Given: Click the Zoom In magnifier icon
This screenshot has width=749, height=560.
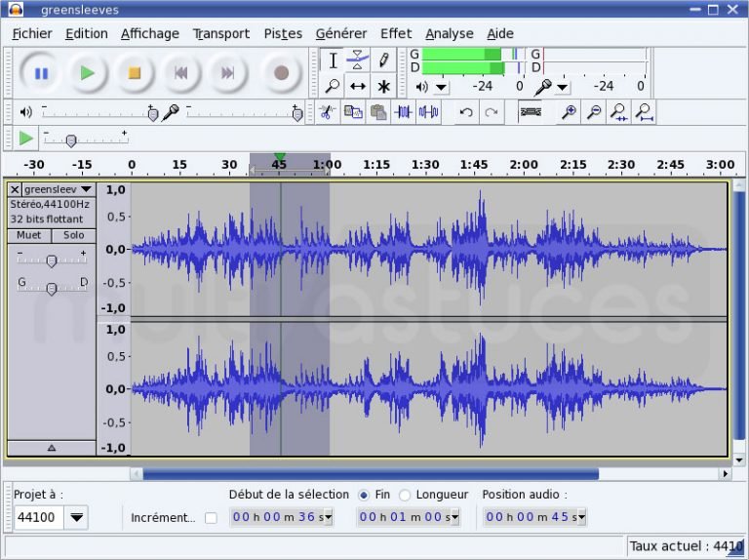Looking at the screenshot, I should click(568, 112).
